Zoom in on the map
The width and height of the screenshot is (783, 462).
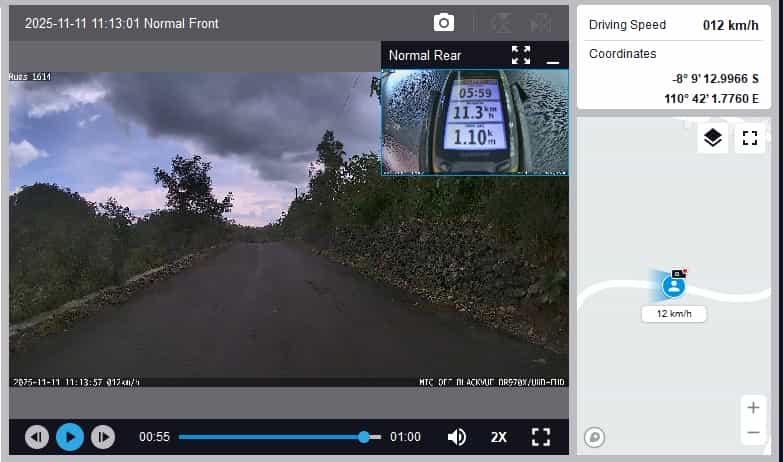(753, 407)
